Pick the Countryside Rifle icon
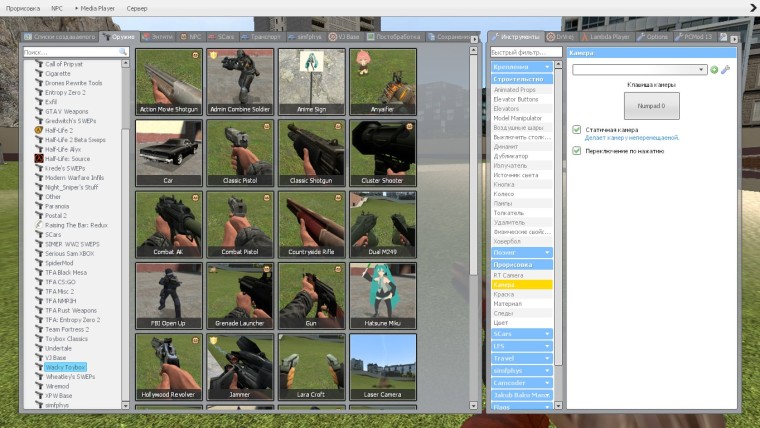Image resolution: width=760 pixels, height=428 pixels. click(x=311, y=224)
